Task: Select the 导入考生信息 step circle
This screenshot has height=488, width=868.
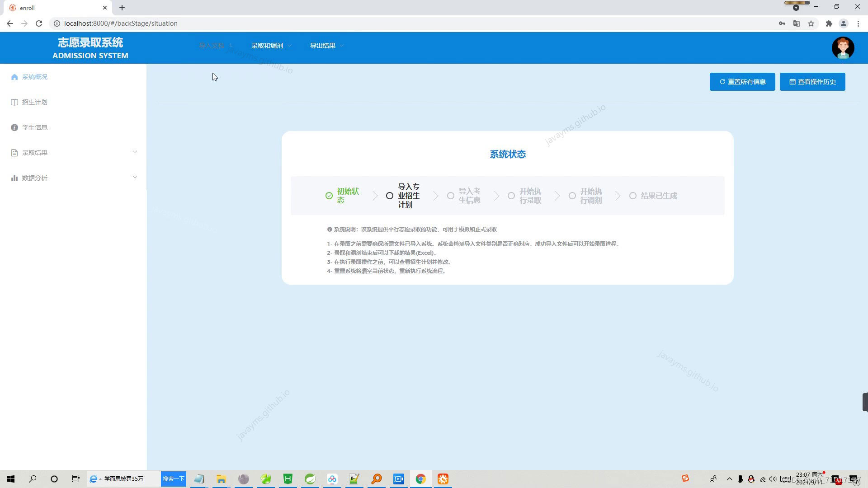Action: (x=451, y=196)
